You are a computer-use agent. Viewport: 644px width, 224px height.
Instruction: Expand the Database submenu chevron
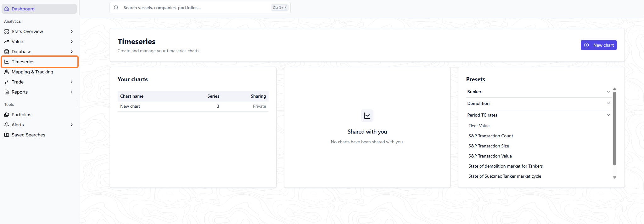[72, 52]
